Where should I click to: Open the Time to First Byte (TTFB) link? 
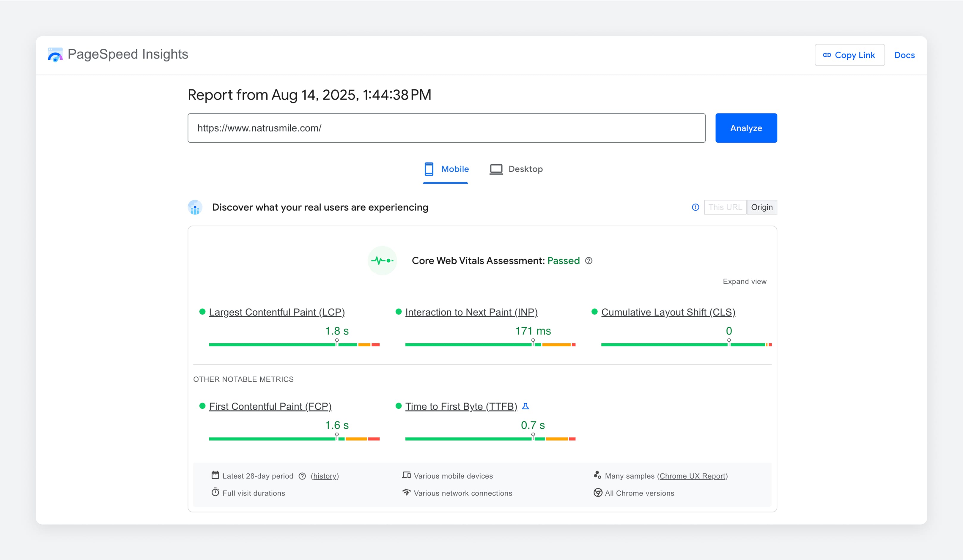click(x=461, y=406)
